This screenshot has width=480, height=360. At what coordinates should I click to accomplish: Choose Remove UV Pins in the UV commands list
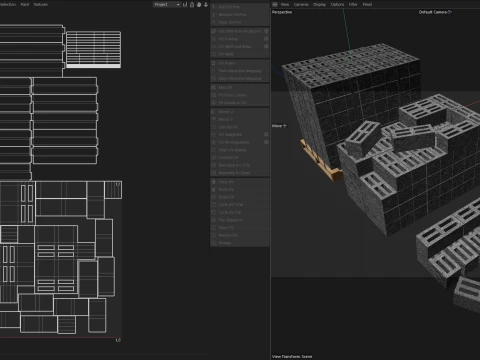coord(240,14)
